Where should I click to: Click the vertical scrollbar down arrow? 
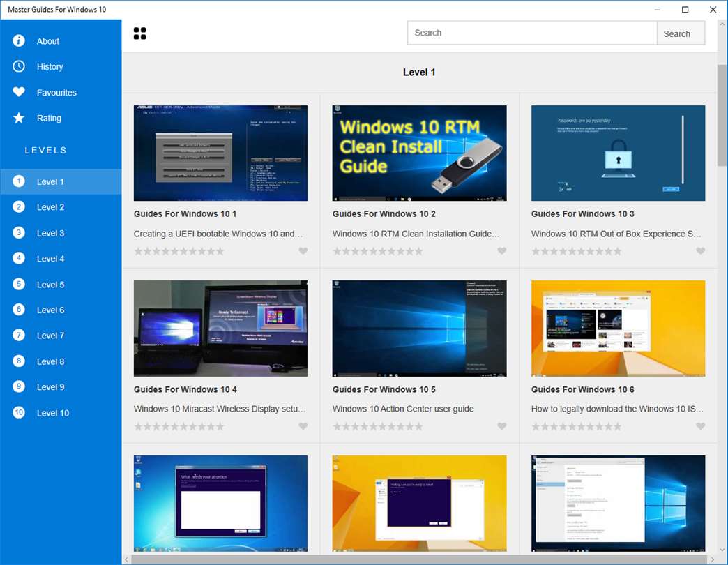[722, 550]
